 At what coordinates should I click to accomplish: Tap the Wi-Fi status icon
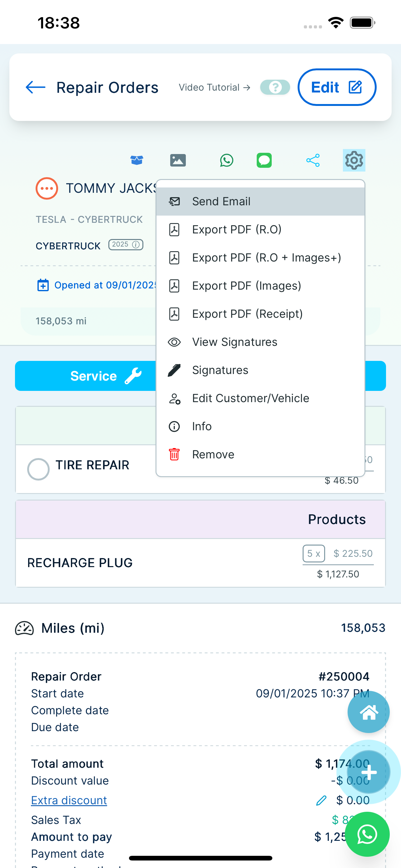pos(336,23)
